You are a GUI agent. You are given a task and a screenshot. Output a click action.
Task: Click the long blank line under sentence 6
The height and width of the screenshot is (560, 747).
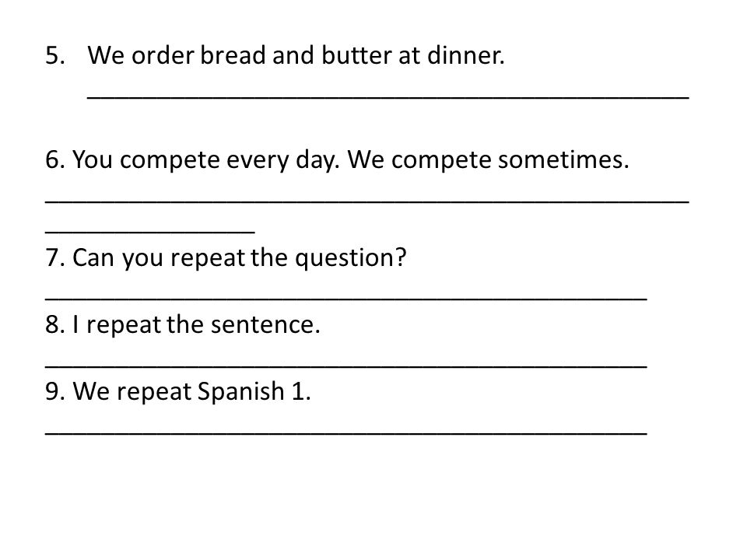tap(366, 202)
